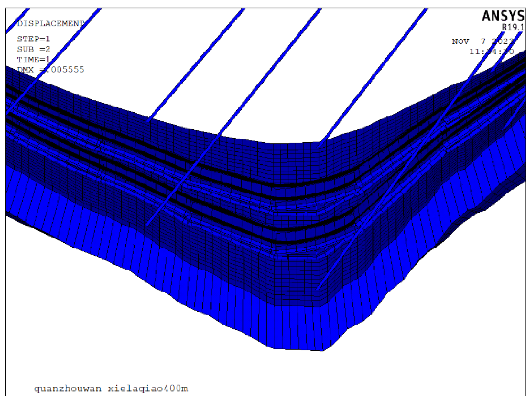Viewport: 532px width, 404px height.
Task: Click the word quanzhouwan in title
Action: (68, 388)
